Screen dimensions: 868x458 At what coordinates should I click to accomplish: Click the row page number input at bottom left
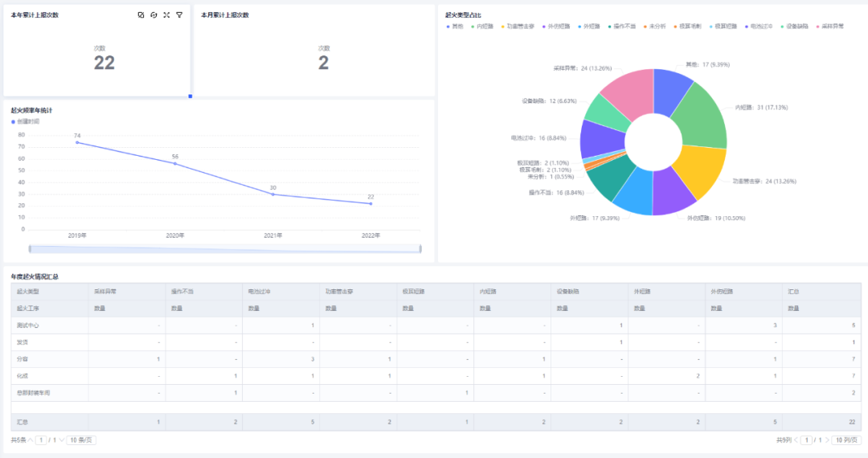[x=41, y=440]
